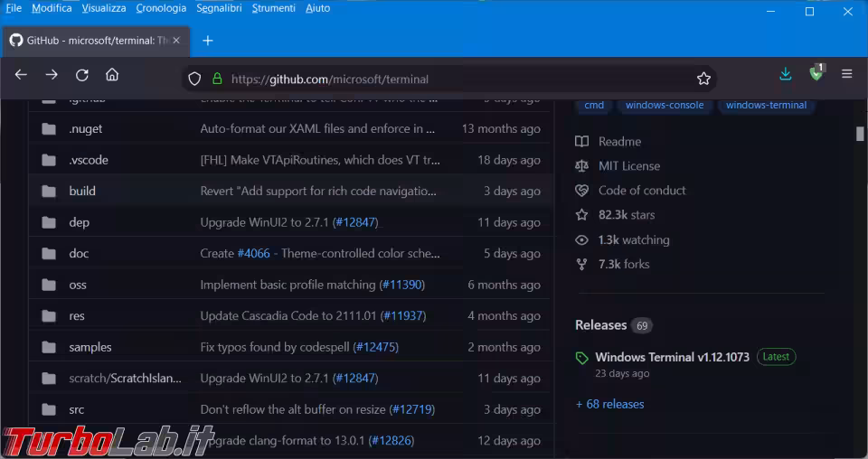Click the green shield extension icon
Image resolution: width=868 pixels, height=459 pixels.
816,73
